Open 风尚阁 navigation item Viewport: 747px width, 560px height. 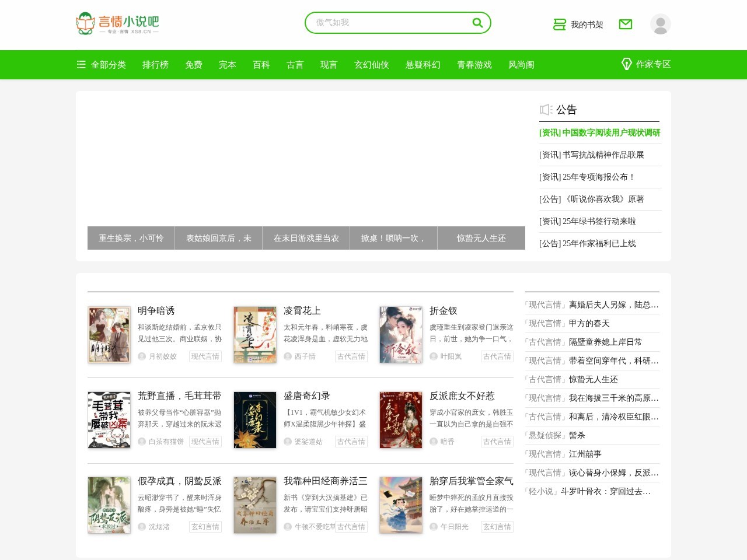tap(521, 65)
